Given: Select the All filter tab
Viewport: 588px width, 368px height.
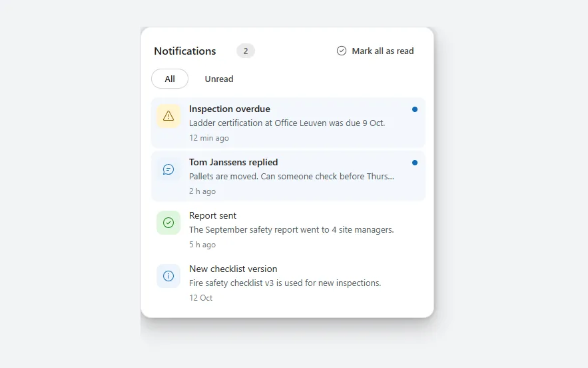Looking at the screenshot, I should pyautogui.click(x=170, y=79).
